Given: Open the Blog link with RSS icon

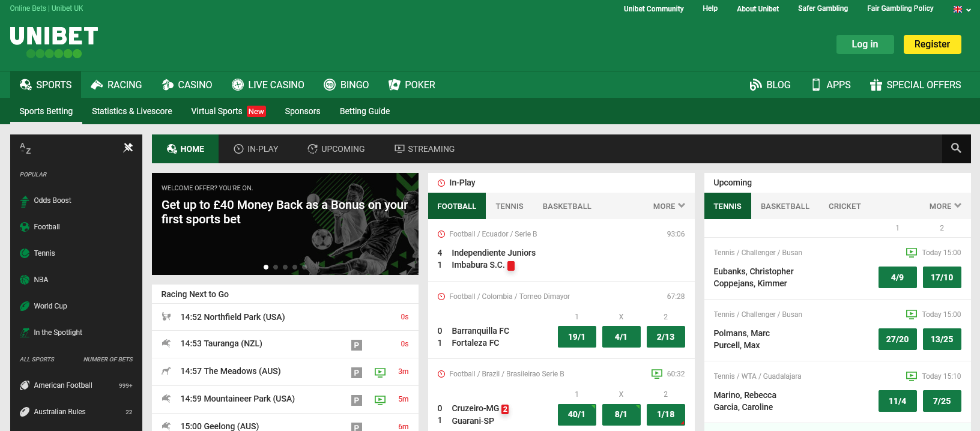Looking at the screenshot, I should tap(770, 85).
